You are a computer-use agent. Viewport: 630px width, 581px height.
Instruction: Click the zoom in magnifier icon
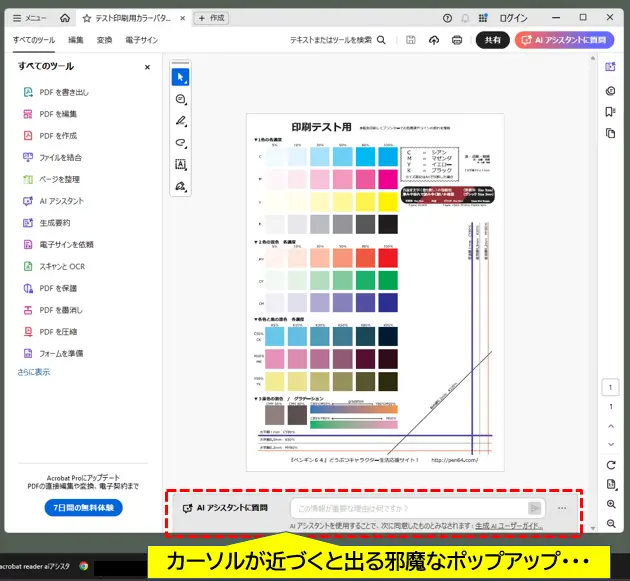tap(611, 504)
